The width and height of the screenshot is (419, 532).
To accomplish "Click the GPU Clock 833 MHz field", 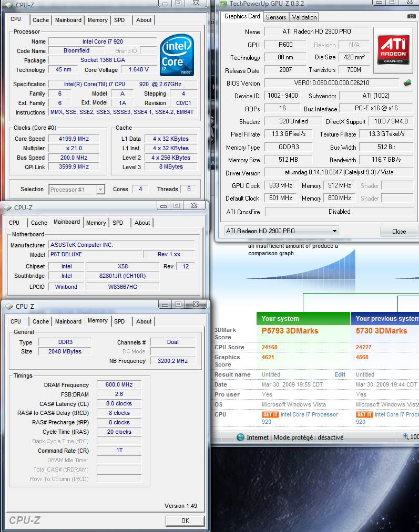I will (x=281, y=185).
